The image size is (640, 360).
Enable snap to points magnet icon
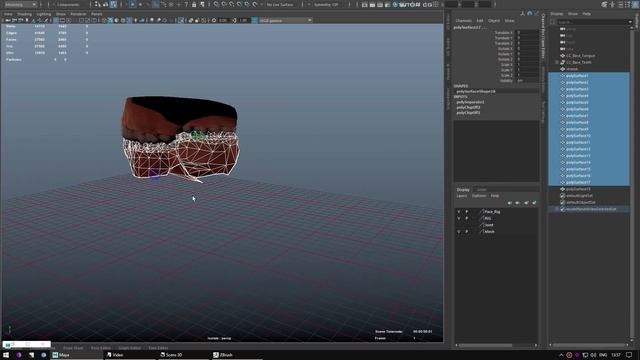tap(232, 4)
